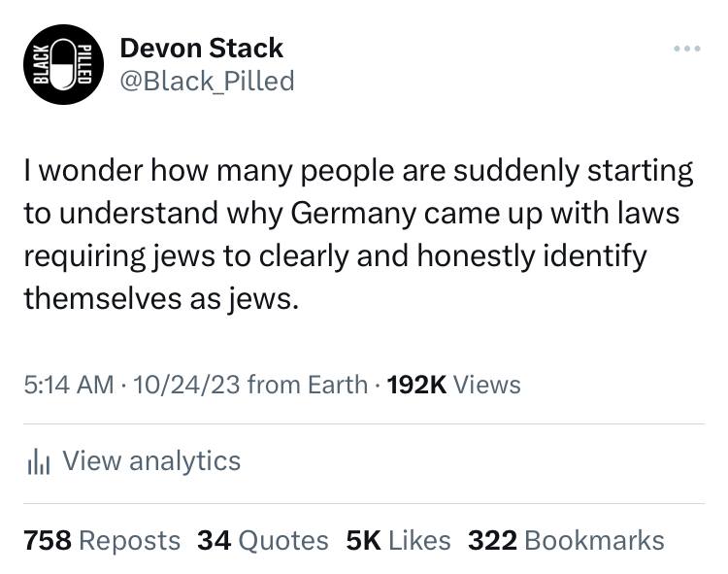This screenshot has width=728, height=574.
Task: Click the 5:14 AM timestamp
Action: [x=69, y=385]
